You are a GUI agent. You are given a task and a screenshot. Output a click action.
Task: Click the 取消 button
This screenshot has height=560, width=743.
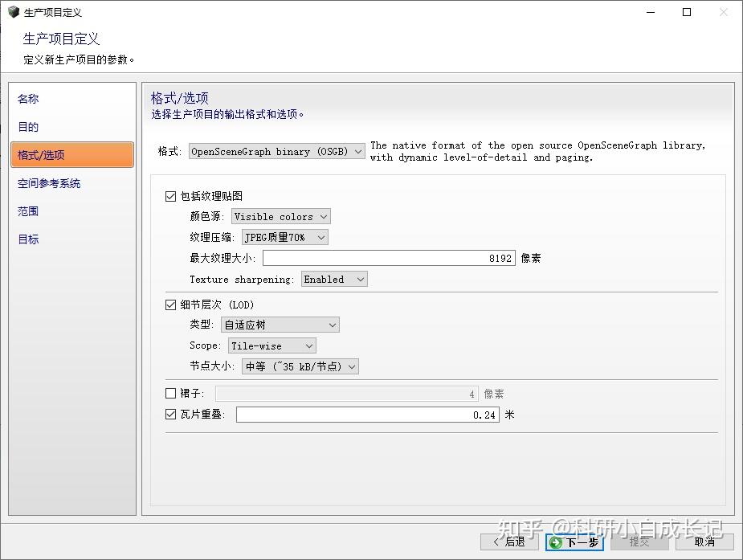pyautogui.click(x=704, y=542)
